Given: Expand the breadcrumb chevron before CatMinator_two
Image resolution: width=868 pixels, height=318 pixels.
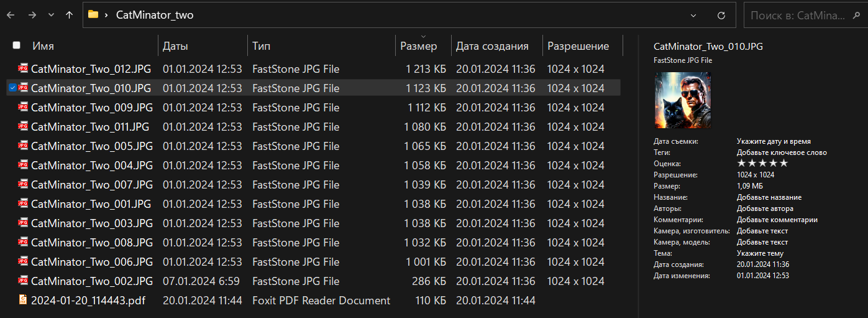Looking at the screenshot, I should point(107,15).
